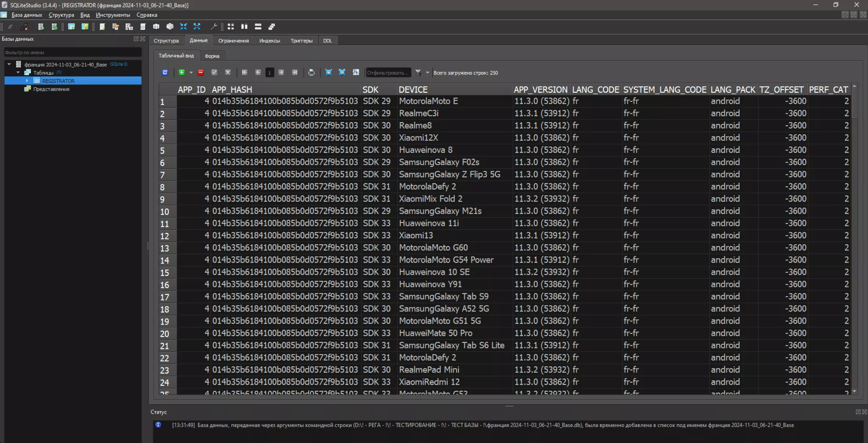Open configuration wrench icon
Image resolution: width=868 pixels, height=443 pixels.
(214, 26)
